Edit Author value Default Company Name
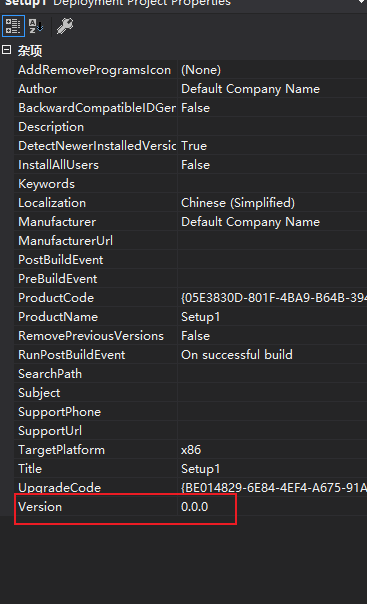This screenshot has height=604, width=367. click(x=250, y=89)
